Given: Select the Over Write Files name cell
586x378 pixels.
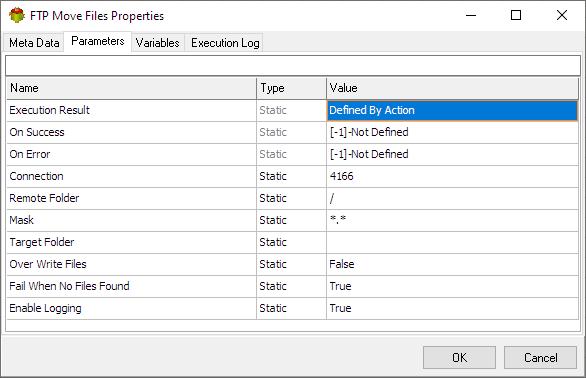Looking at the screenshot, I should (x=131, y=265).
